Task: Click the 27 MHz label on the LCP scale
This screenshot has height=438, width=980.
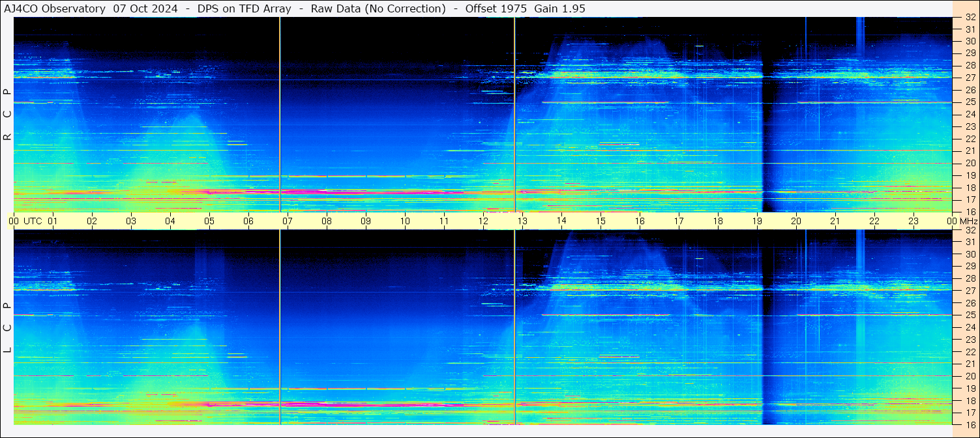Action: click(970, 291)
